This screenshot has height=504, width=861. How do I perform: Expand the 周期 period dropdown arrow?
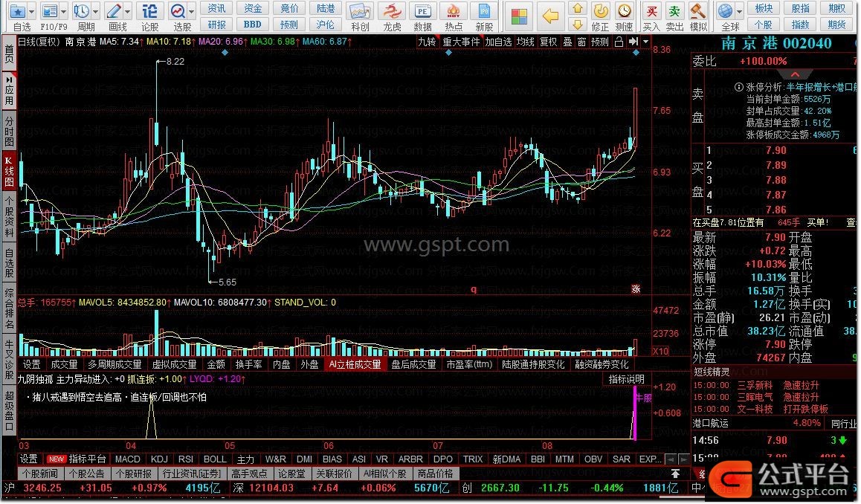(x=96, y=12)
